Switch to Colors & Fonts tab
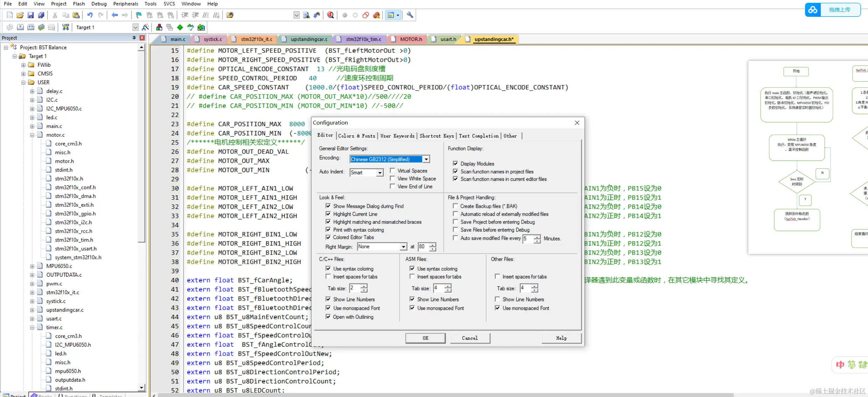868x397 pixels. [x=356, y=136]
